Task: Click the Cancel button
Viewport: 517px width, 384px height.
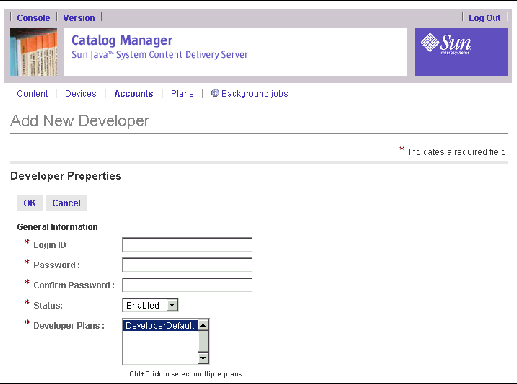Action: click(x=66, y=203)
